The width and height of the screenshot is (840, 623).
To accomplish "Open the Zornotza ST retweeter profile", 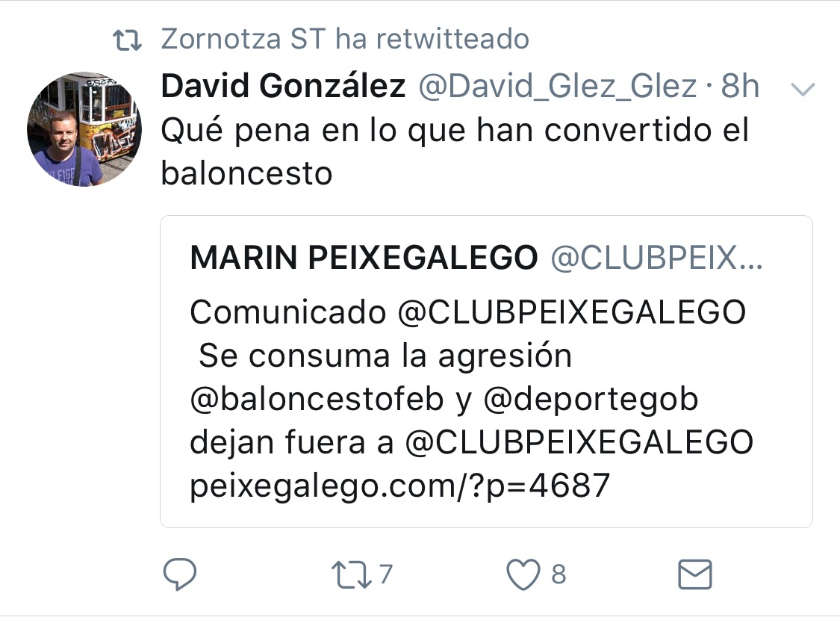I will (x=243, y=39).
